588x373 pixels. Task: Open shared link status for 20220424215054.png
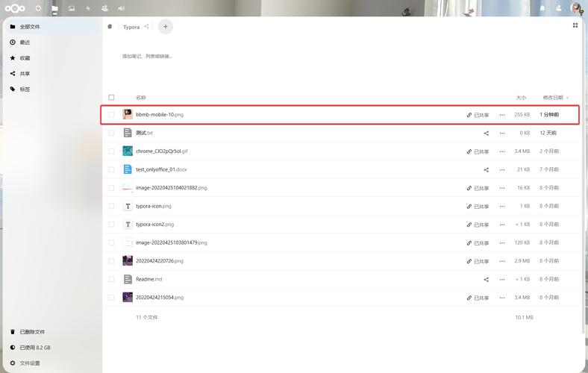click(478, 298)
